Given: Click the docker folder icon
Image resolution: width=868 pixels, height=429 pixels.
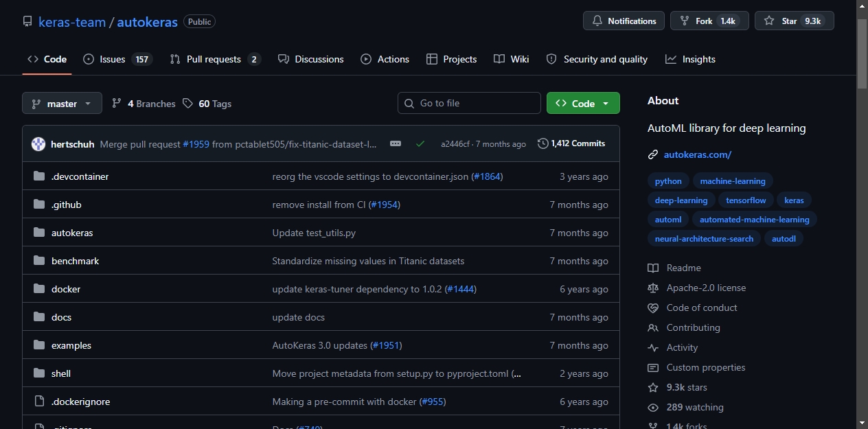Looking at the screenshot, I should (x=38, y=289).
